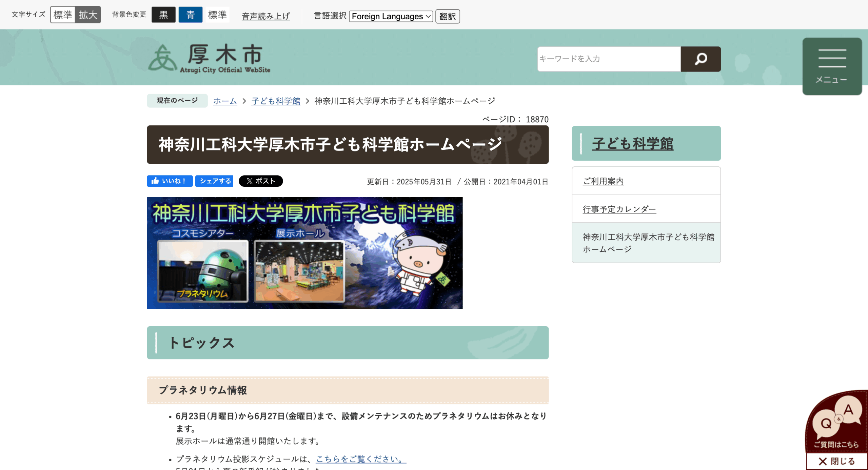Click the 文字サイズ label
The image size is (868, 470).
[x=28, y=14]
